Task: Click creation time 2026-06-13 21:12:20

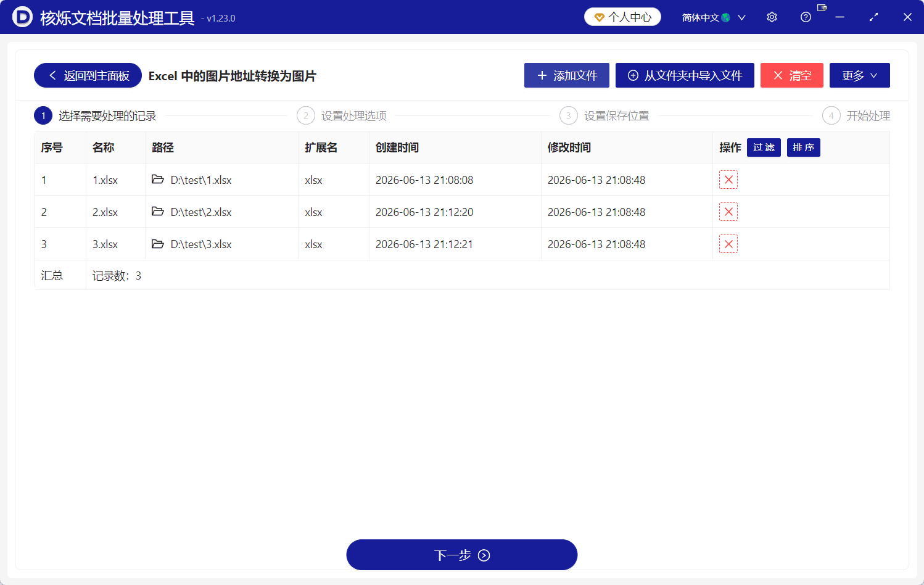Action: 424,212
